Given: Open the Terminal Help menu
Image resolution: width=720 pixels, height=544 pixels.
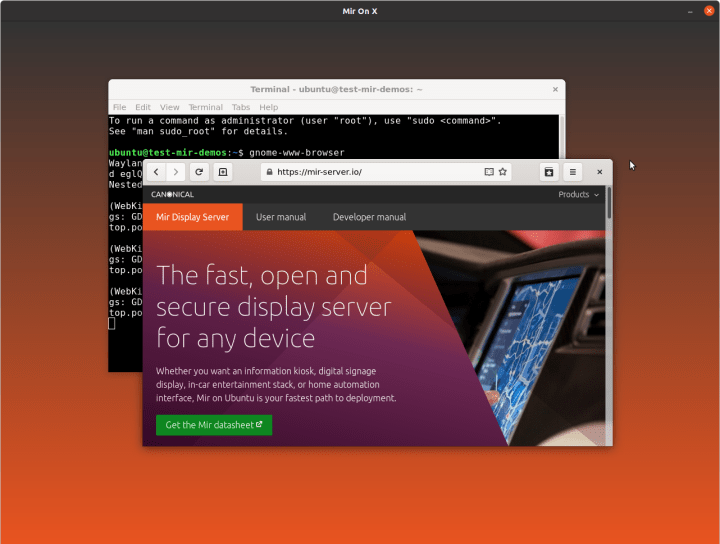Looking at the screenshot, I should tap(269, 107).
